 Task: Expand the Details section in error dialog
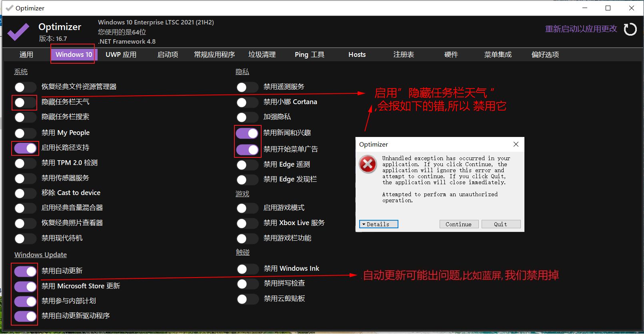coord(378,224)
